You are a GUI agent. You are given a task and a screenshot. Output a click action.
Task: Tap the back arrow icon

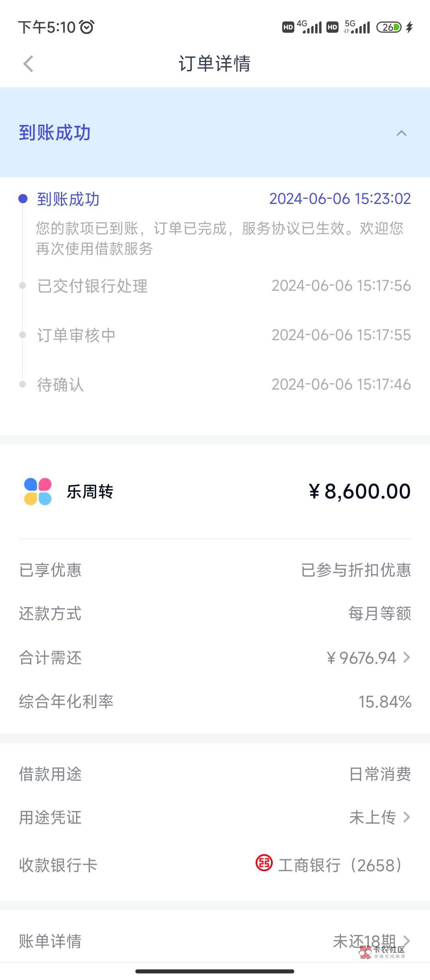(28, 64)
